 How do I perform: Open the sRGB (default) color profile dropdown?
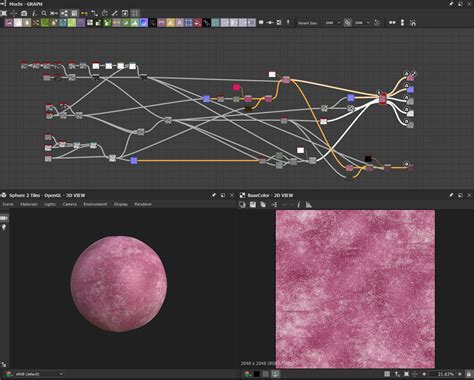[x=38, y=374]
